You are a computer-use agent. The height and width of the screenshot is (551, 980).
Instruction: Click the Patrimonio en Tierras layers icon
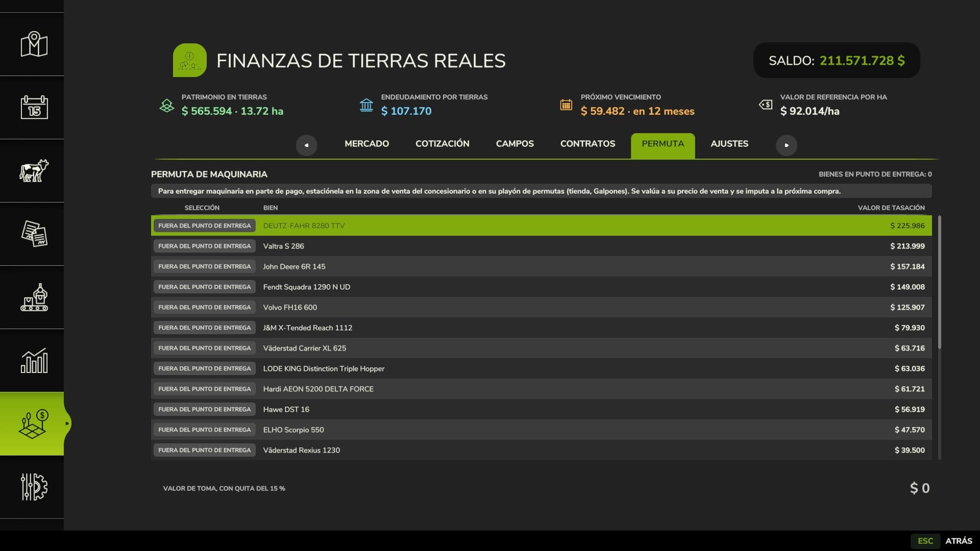pyautogui.click(x=166, y=106)
